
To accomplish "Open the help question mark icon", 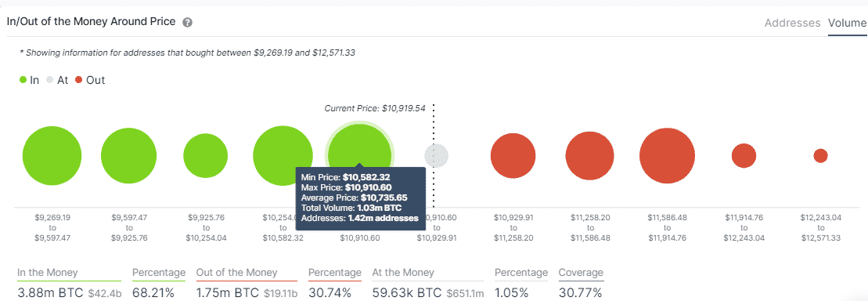I will [188, 23].
